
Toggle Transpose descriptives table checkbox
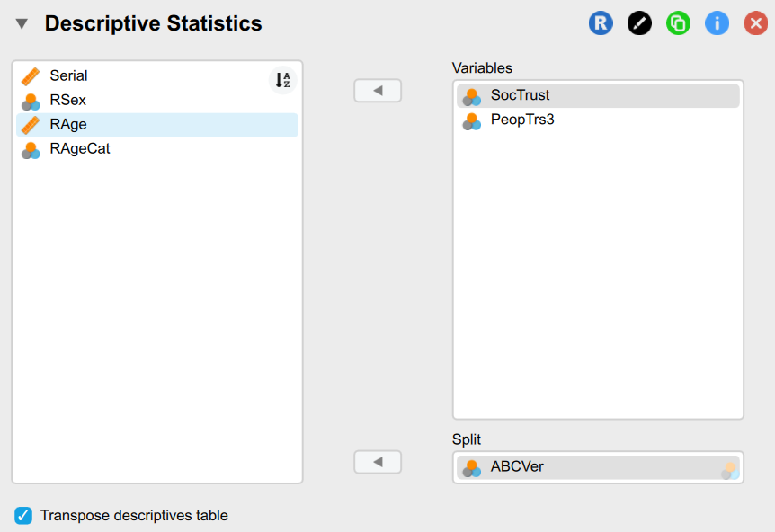coord(23,516)
